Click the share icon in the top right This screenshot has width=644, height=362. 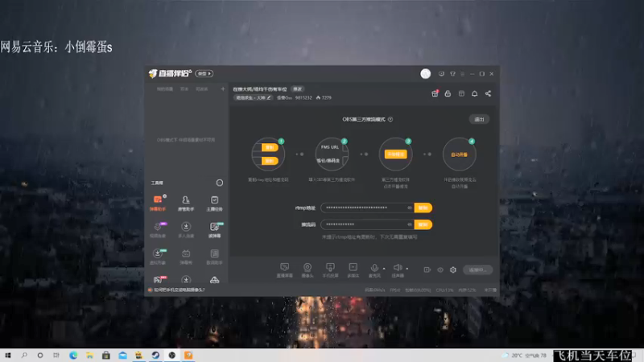click(488, 93)
